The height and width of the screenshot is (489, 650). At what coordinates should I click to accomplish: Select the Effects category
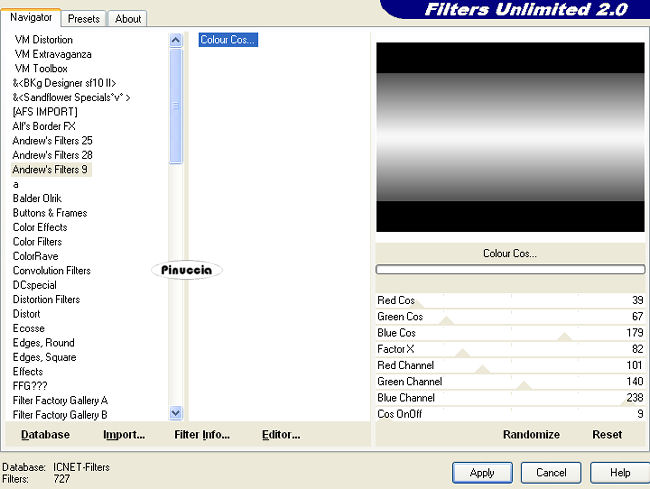28,371
